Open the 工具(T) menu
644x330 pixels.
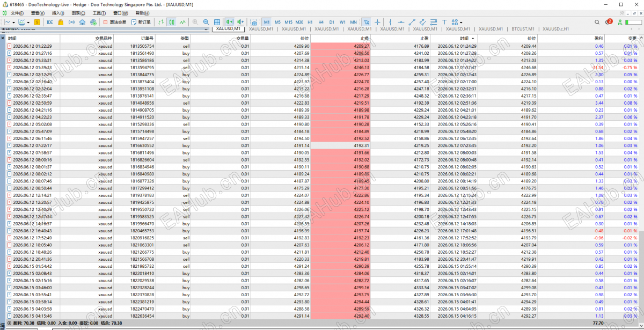click(x=99, y=13)
